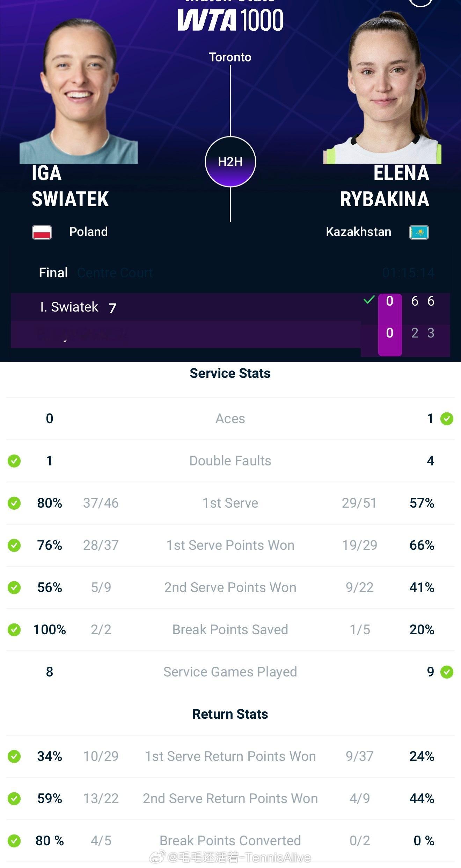The image size is (461, 868).
Task: Click the highlighted current game score column
Action: click(x=390, y=324)
